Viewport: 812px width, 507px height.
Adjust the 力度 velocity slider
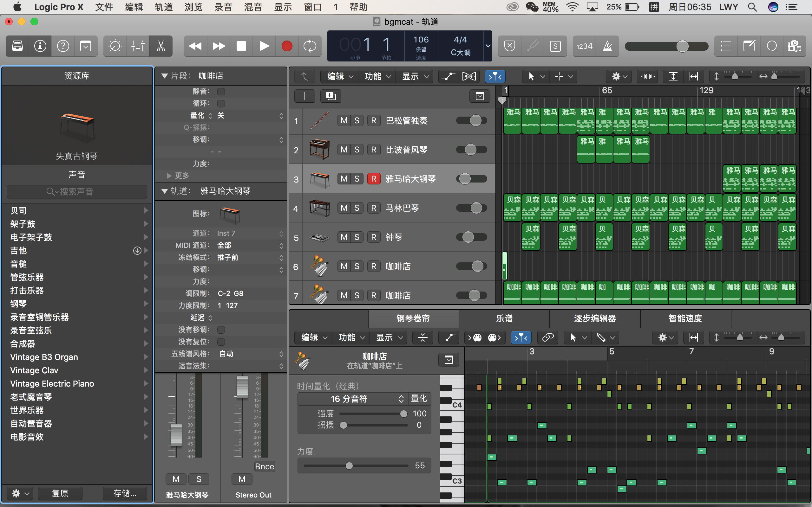(x=349, y=466)
